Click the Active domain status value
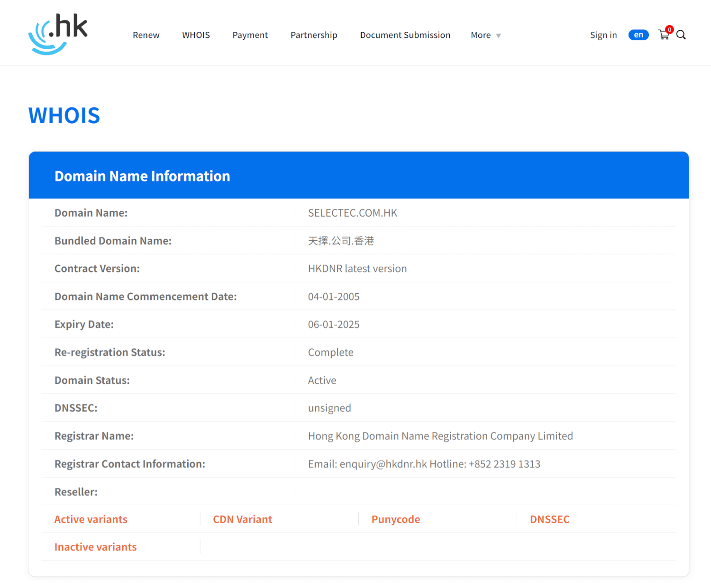711x588 pixels. [x=322, y=380]
